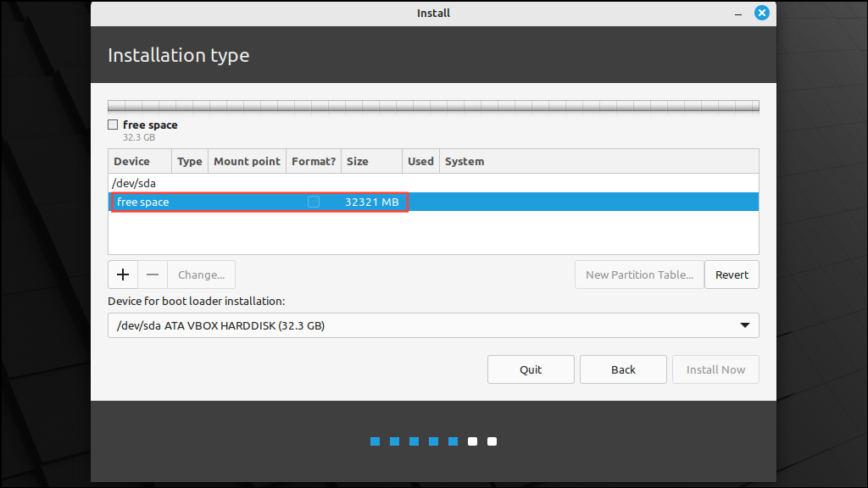Select the highlighted free space partition row
The width and height of the screenshot is (868, 488).
coord(212,202)
